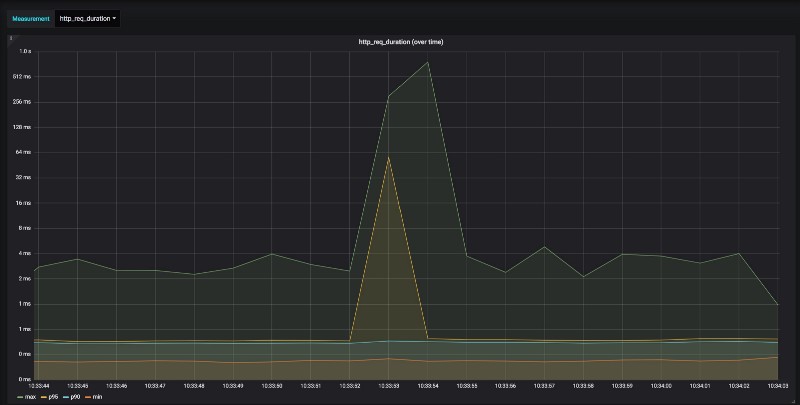
Task: Click the cyan p90 legend color swatch
Action: [66, 397]
